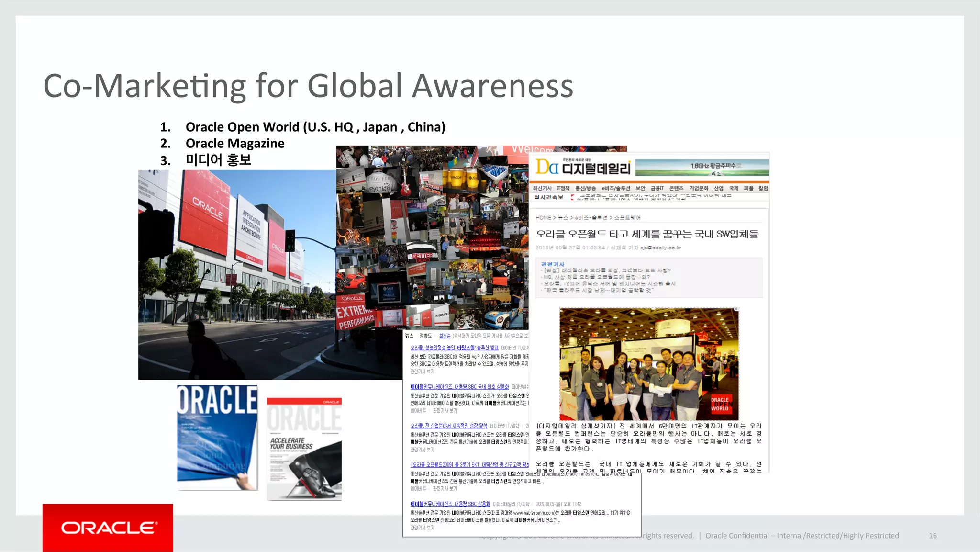
Task: Click the slide page number 16
Action: [x=933, y=536]
